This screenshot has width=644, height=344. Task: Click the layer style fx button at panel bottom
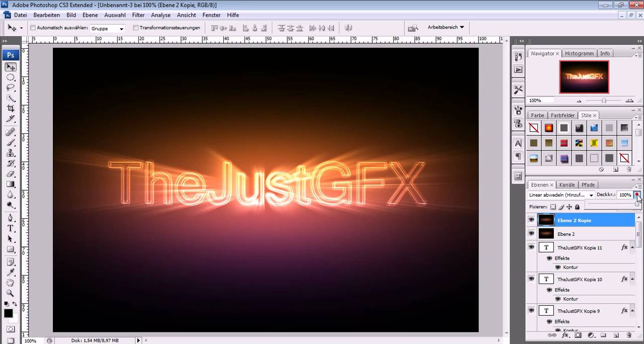[565, 335]
